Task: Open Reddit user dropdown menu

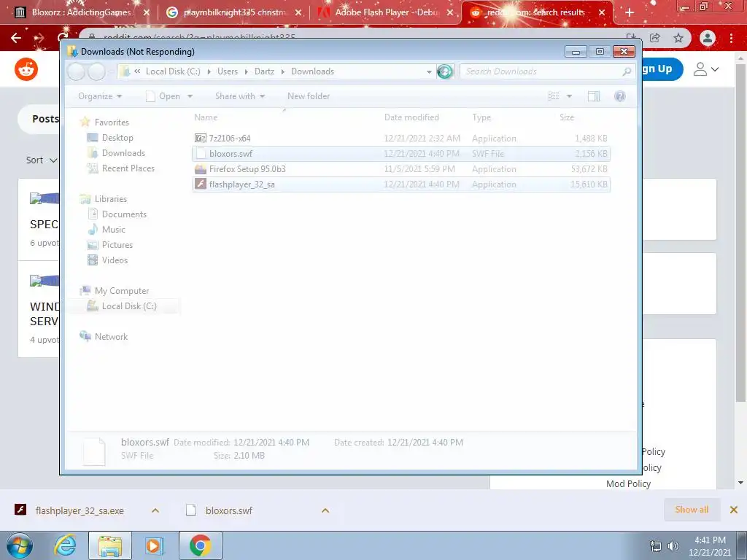Action: (706, 69)
